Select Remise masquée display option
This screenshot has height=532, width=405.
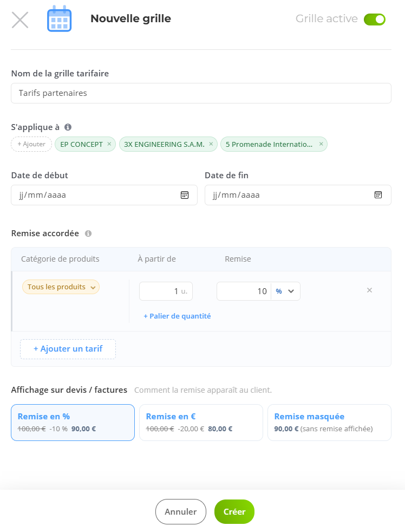(x=329, y=423)
